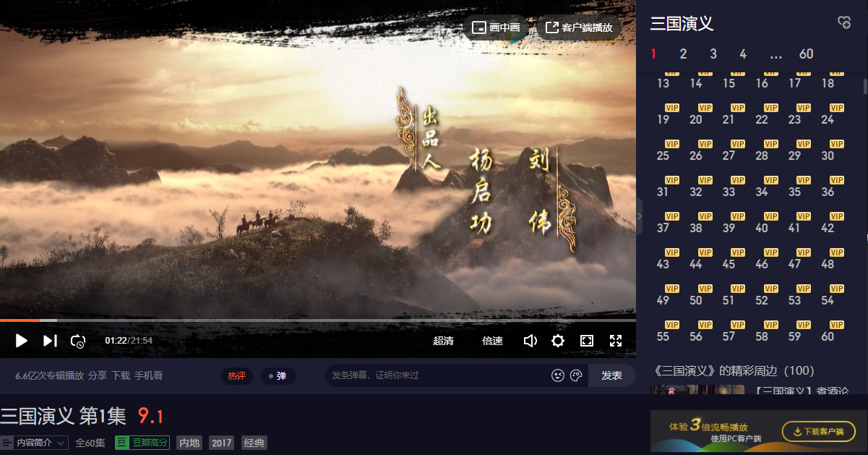This screenshot has height=455, width=868.
Task: Add 三国演义 to favorites with heart icon
Action: tap(844, 23)
